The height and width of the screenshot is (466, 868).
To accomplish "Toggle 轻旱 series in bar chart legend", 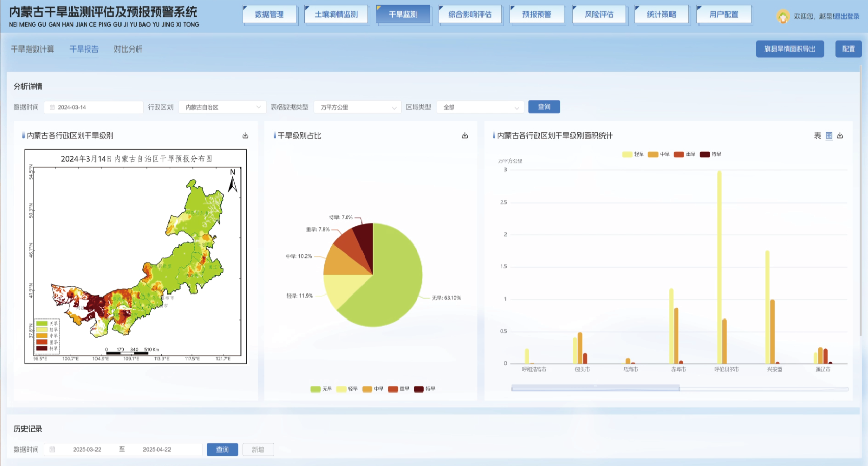I will pos(633,154).
